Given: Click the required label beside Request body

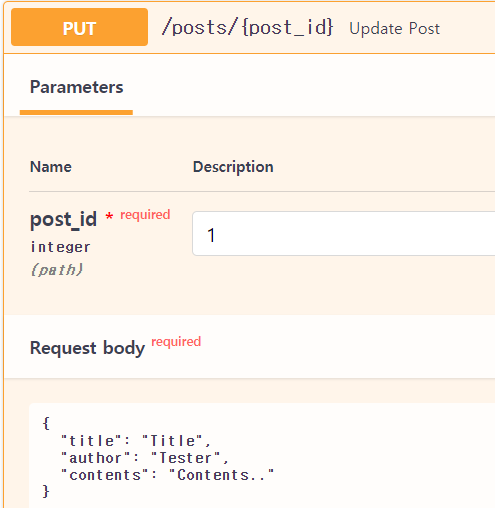Looking at the screenshot, I should pos(176,342).
